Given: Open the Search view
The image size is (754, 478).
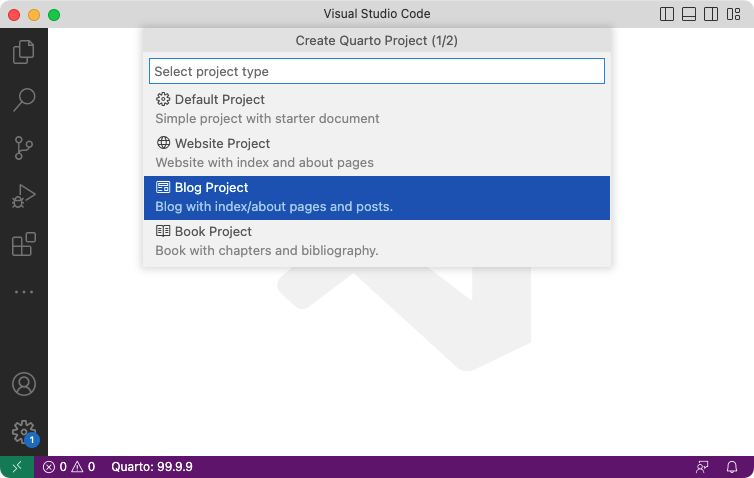Looking at the screenshot, I should click(24, 100).
